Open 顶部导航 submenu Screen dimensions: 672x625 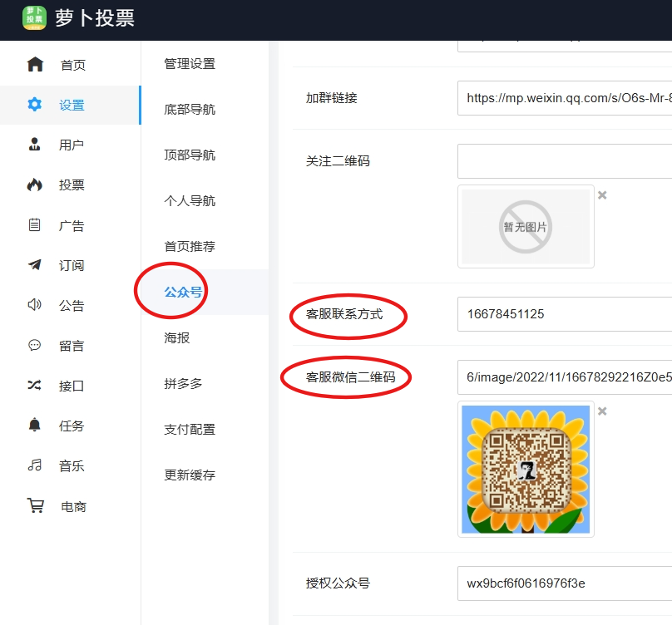click(190, 155)
